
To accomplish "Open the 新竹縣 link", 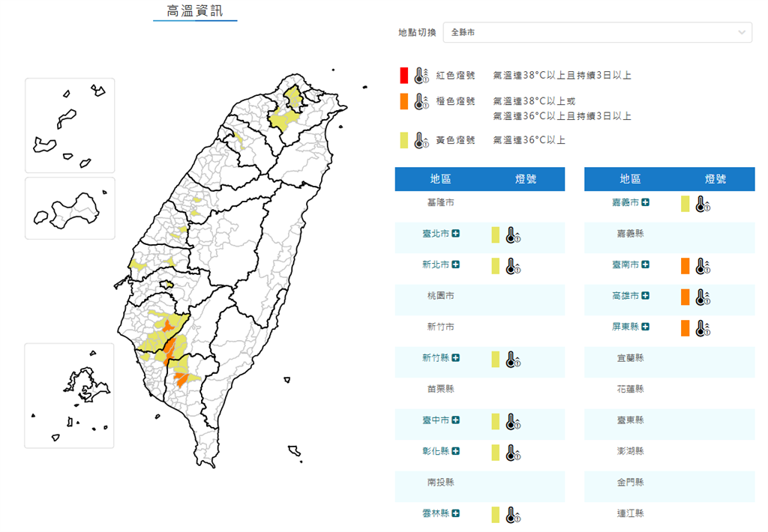I will [x=436, y=357].
